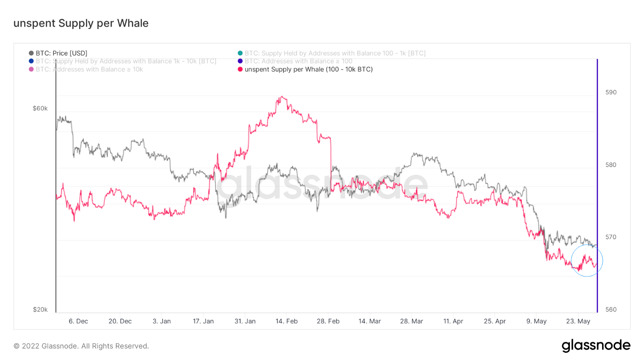Image resolution: width=644 pixels, height=362 pixels.
Task: Click the gray BTC Price legend dot
Action: [31, 53]
